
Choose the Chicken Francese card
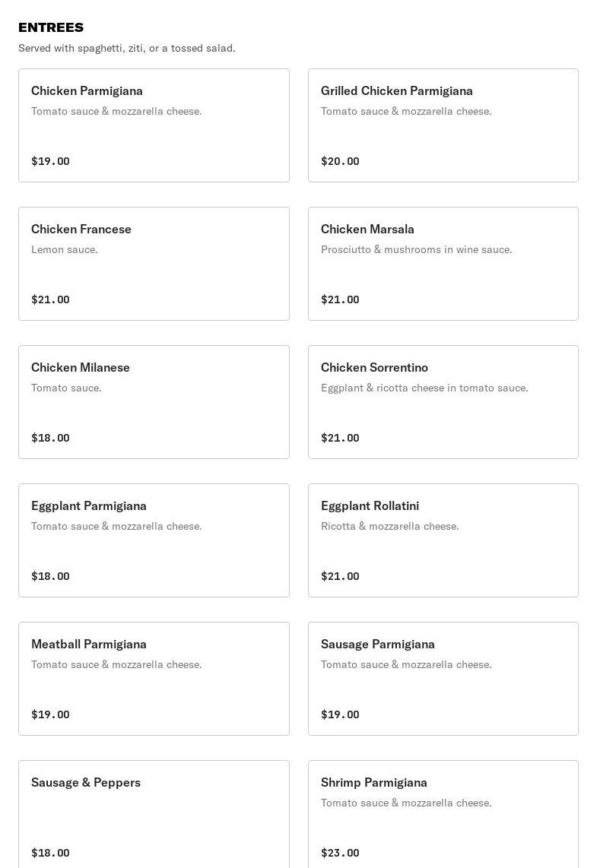[154, 264]
